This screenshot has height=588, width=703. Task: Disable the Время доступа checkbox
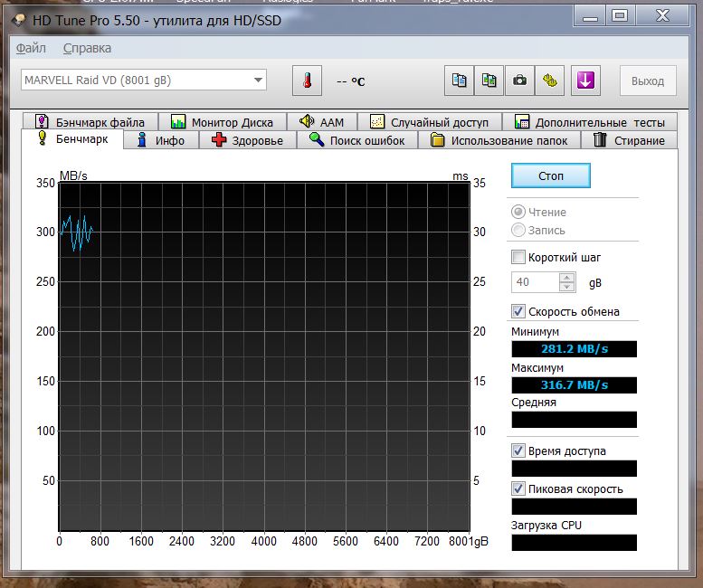[x=518, y=450]
